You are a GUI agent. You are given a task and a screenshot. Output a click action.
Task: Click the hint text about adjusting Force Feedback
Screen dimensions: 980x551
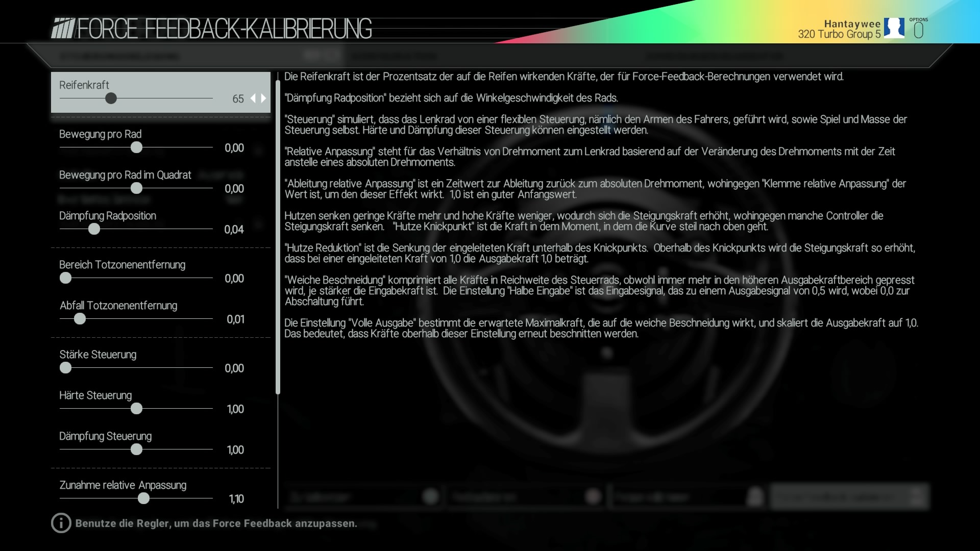tap(216, 523)
